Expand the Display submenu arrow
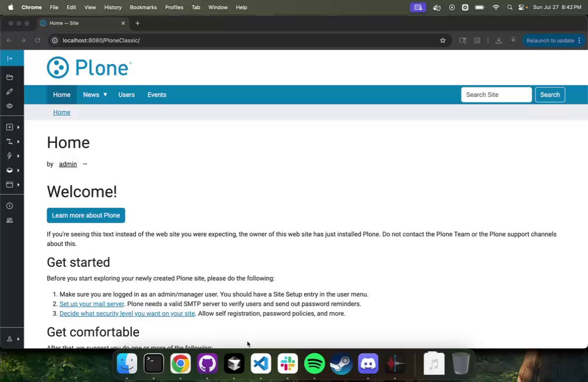 click(x=19, y=170)
